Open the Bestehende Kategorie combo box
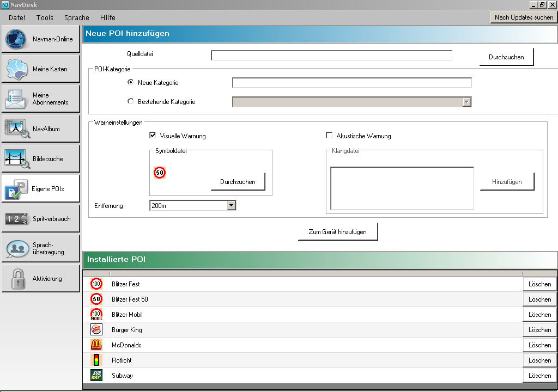Viewport: 558px width, 392px height. click(351, 102)
